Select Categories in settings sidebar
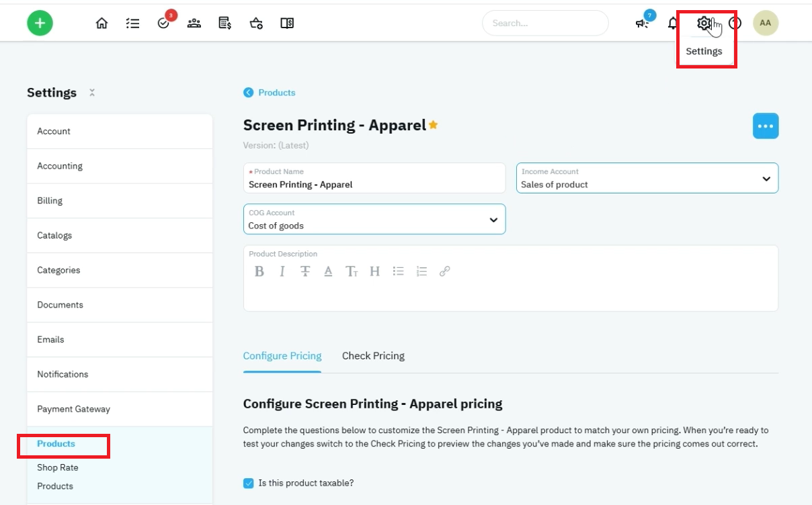This screenshot has height=505, width=812. [120, 270]
